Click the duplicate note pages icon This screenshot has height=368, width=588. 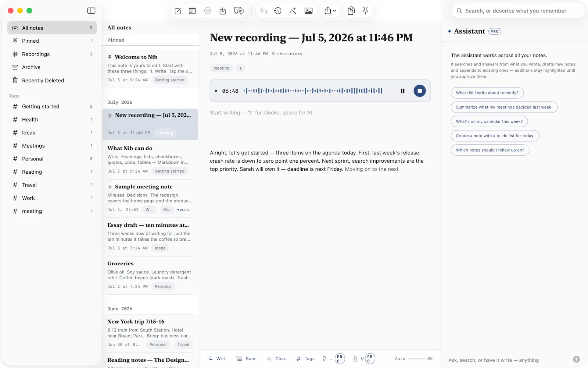tap(351, 11)
